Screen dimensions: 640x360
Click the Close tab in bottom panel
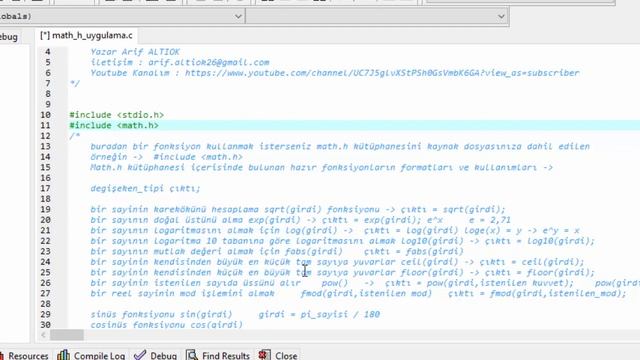point(278,356)
